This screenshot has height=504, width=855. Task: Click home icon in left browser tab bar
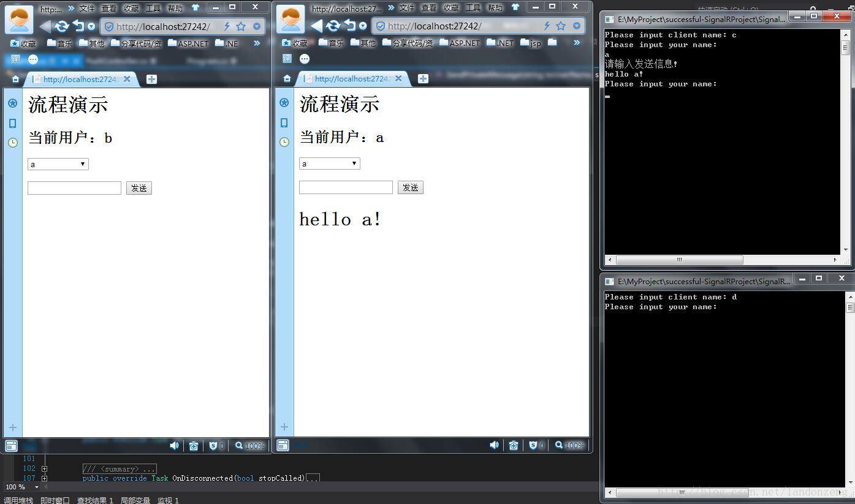coord(15,79)
